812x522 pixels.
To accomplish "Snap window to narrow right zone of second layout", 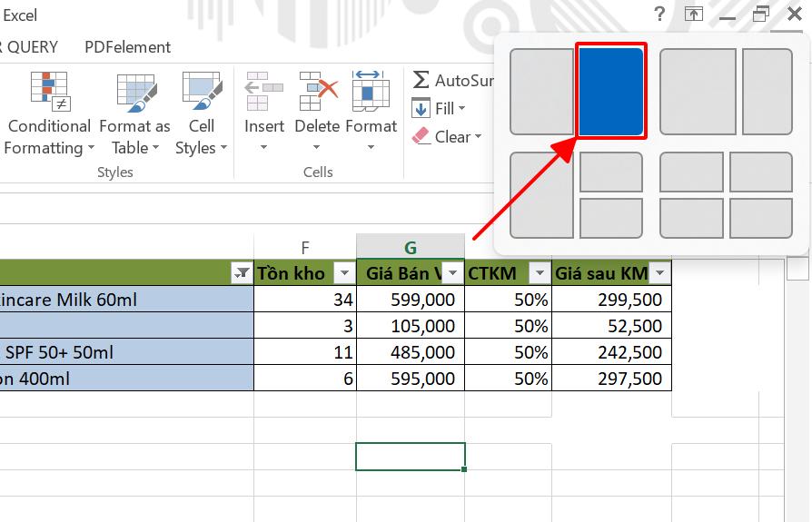I will tap(767, 92).
